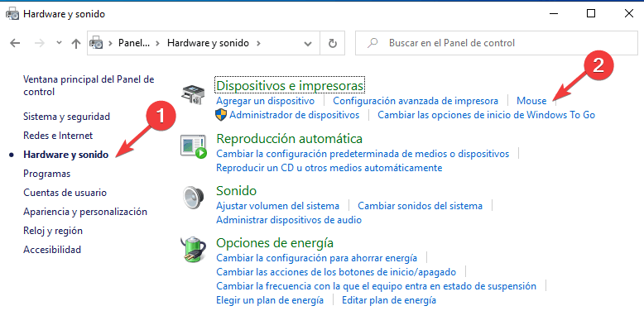Open Configuración avanzada de impresora

pos(416,101)
